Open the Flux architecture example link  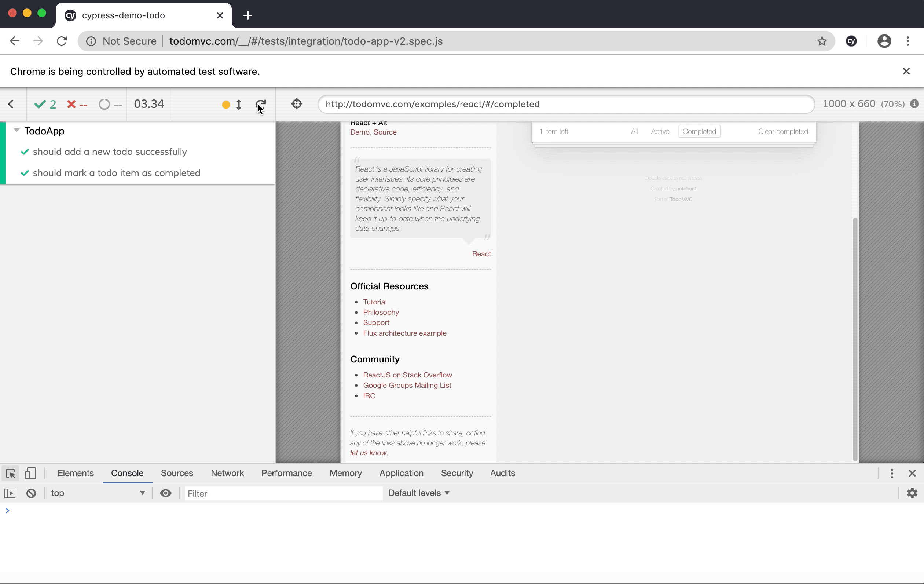pos(404,333)
